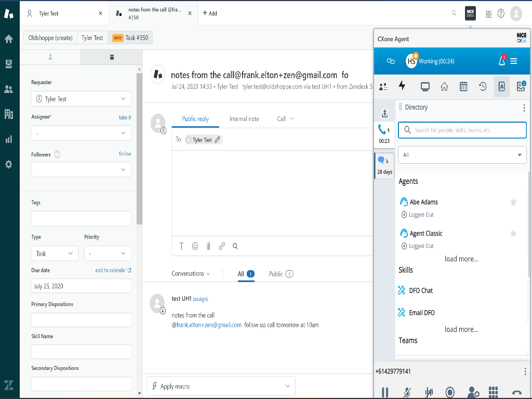Open the Zendesk Reporting bar chart icon
Viewport: 532px width, 399px height.
9,139
